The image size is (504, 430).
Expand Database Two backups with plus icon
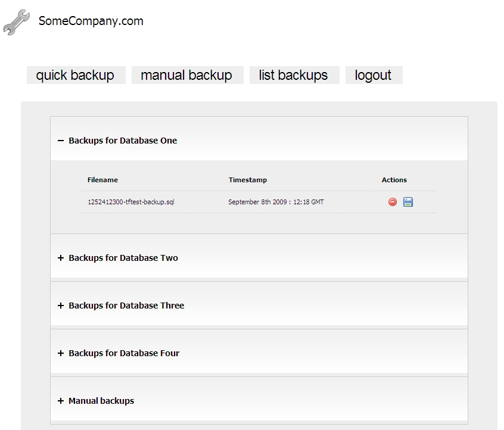(x=60, y=258)
